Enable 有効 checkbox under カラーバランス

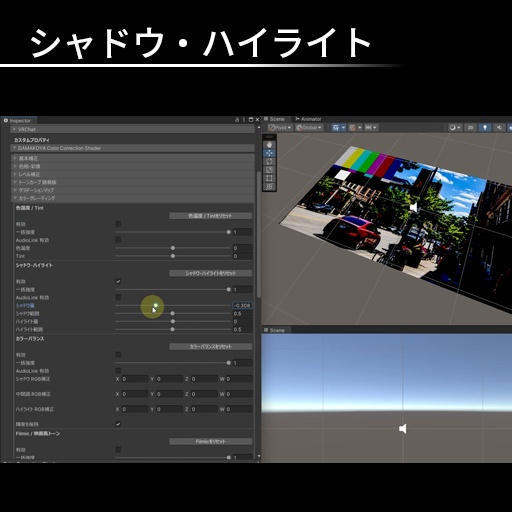pos(118,355)
